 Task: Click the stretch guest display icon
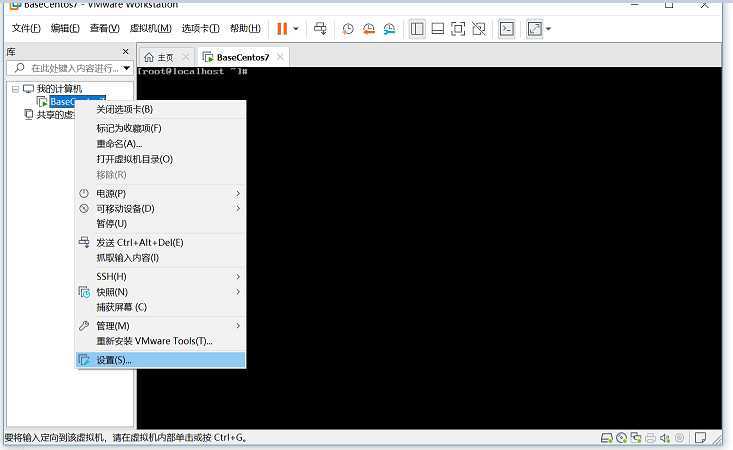click(x=535, y=29)
